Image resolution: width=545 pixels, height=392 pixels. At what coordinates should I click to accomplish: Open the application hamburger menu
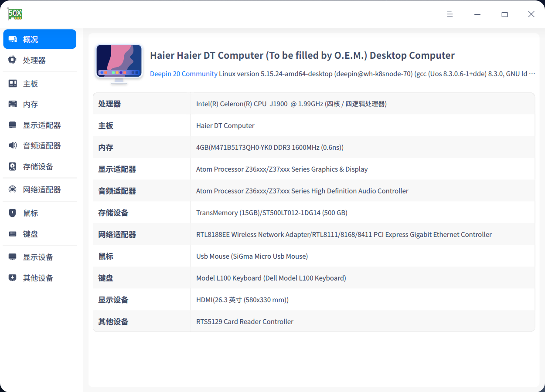[x=450, y=14]
